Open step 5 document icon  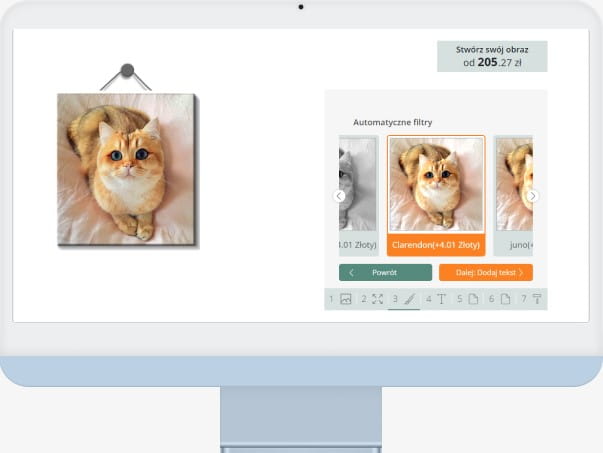pos(473,299)
